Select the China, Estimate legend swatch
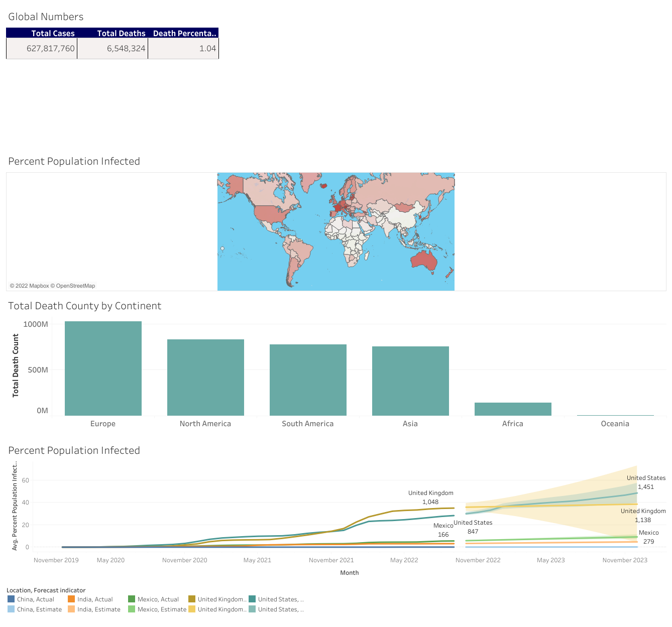This screenshot has height=627, width=672. tap(11, 609)
